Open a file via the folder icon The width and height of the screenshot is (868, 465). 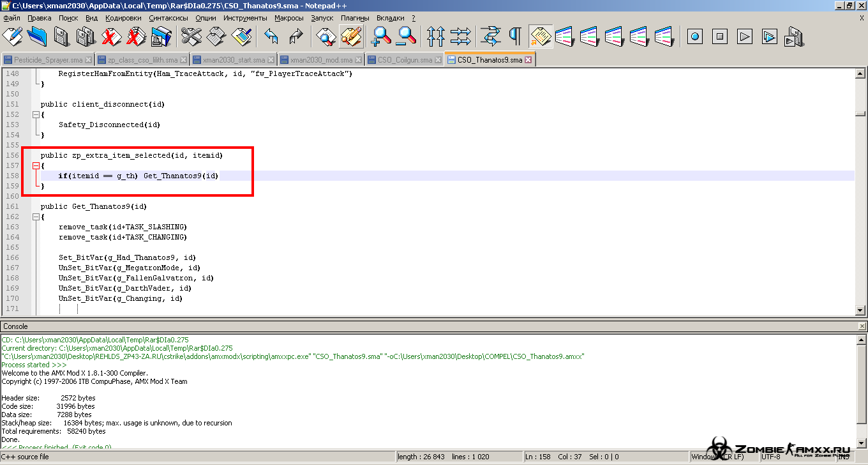coord(38,36)
